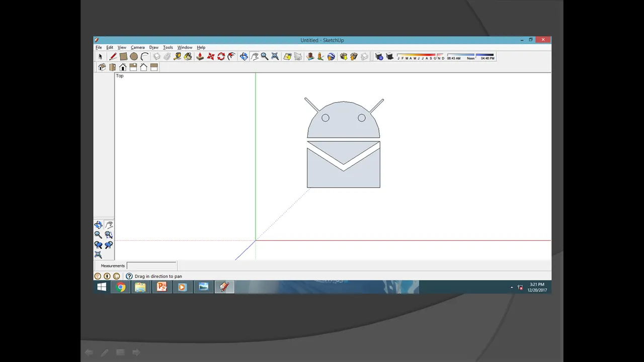
Task: Toggle Show/Hide Shadows cube icon
Action: click(x=389, y=57)
